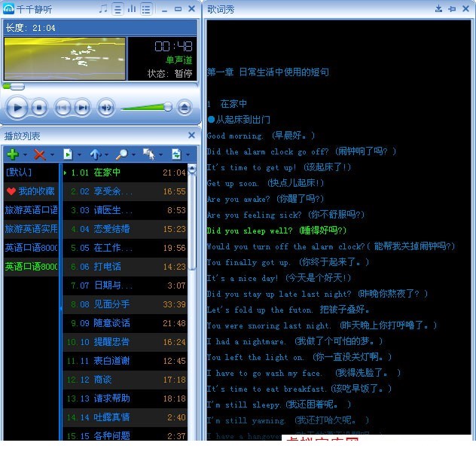Toggle the equalizer window icon

click(132, 9)
